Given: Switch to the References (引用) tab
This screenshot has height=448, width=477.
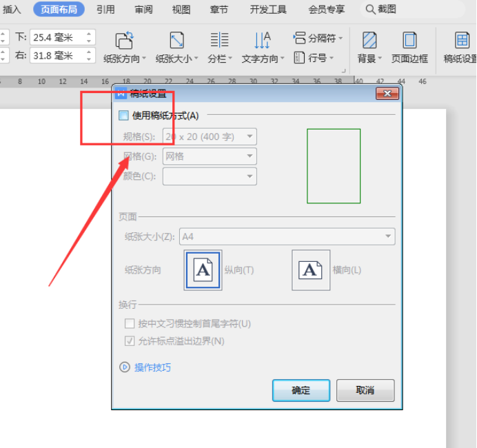Looking at the screenshot, I should pos(105,10).
